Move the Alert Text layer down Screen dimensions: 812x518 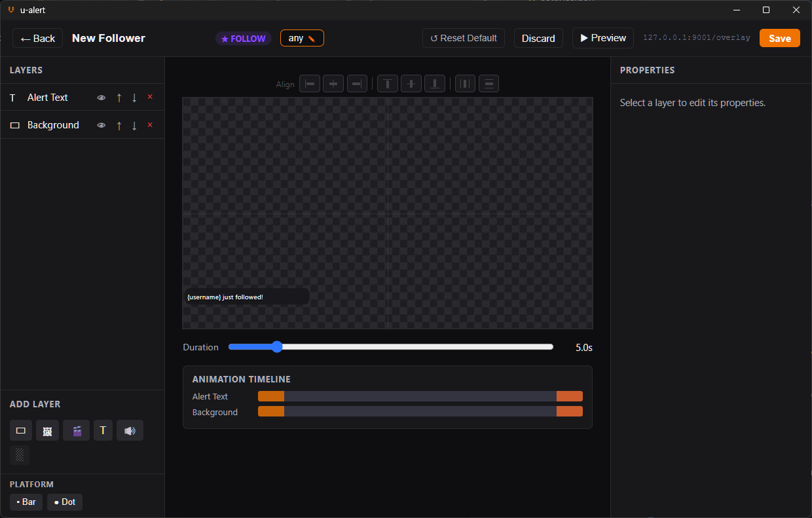pos(134,98)
